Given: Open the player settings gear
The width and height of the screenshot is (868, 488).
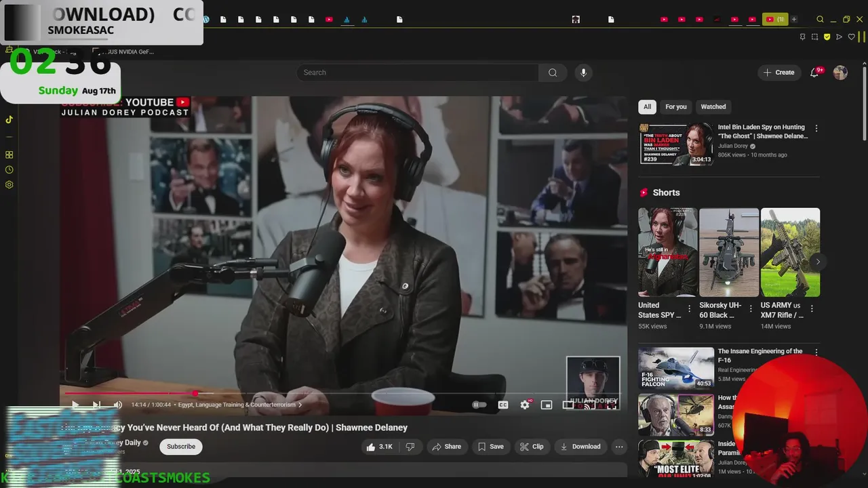Looking at the screenshot, I should point(525,405).
